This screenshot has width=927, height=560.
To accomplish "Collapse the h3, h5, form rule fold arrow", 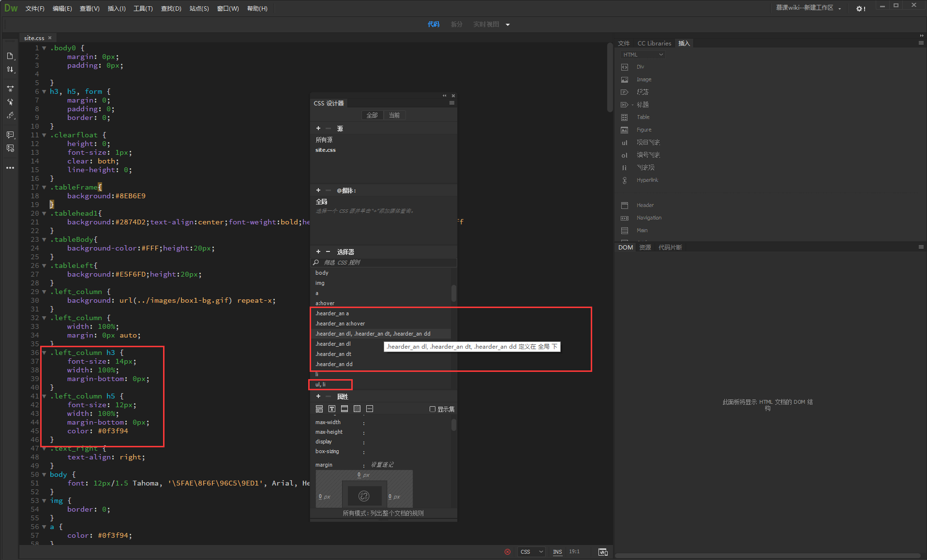I will pos(44,91).
